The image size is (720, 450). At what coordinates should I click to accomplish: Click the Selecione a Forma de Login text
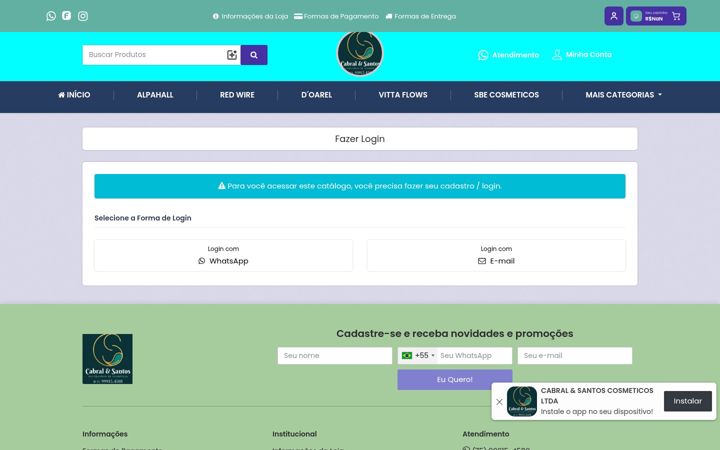(143, 218)
